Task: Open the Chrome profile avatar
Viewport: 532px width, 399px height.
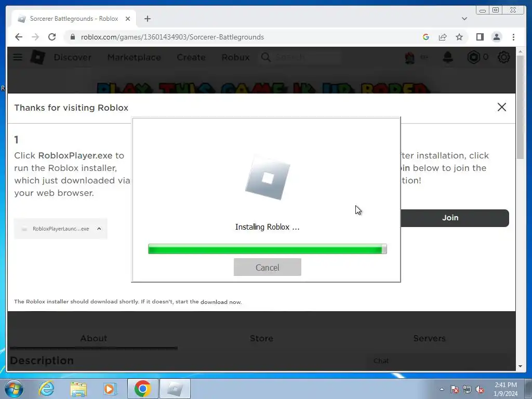Action: pyautogui.click(x=496, y=37)
